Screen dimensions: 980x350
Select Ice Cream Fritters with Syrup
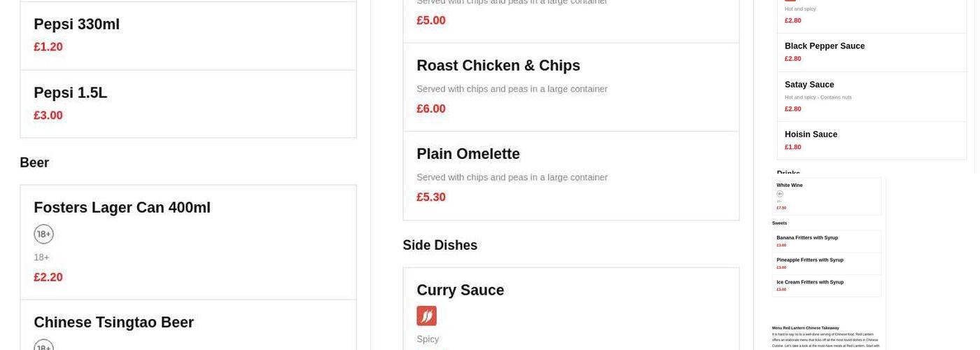826,286
